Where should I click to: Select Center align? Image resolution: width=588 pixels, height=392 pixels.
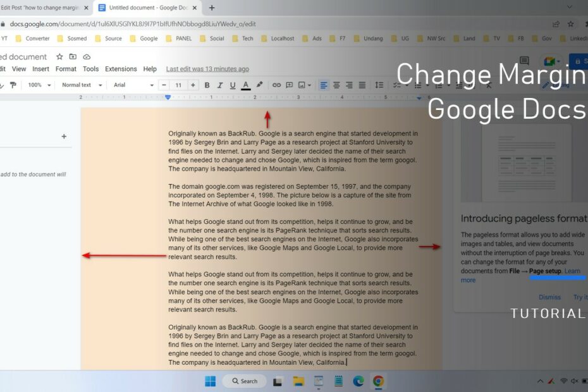(336, 85)
